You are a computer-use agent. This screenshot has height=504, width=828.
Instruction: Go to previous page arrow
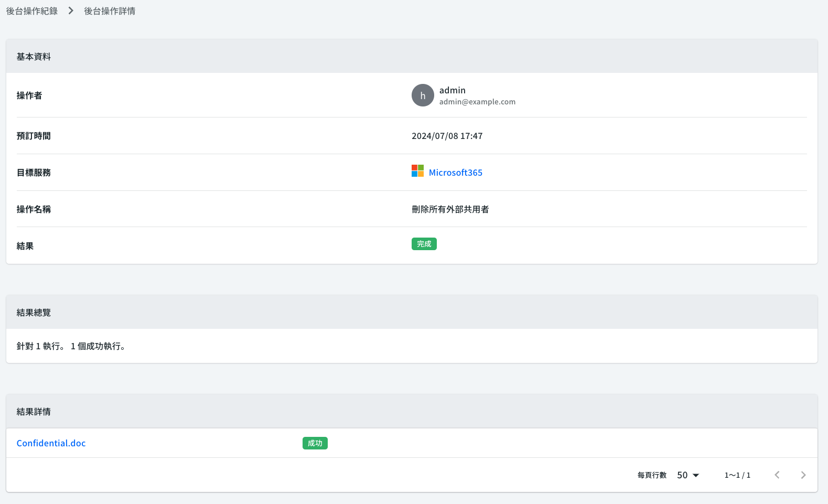[x=777, y=475]
